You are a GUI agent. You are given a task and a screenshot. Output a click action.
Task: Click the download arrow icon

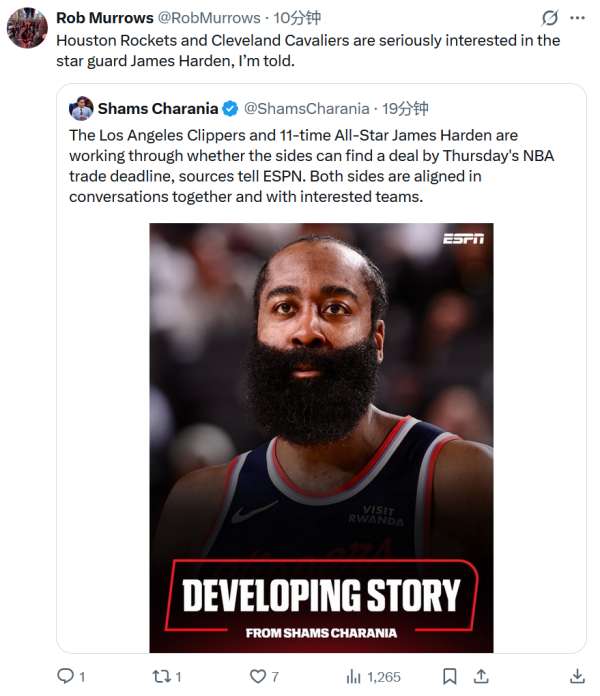(x=577, y=676)
